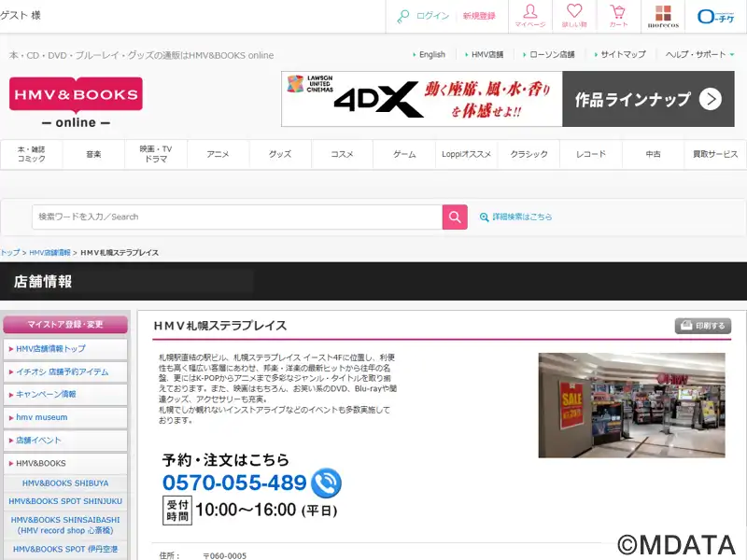This screenshot has height=560, width=747.
Task: Focus the search keyword input field
Action: tap(237, 217)
